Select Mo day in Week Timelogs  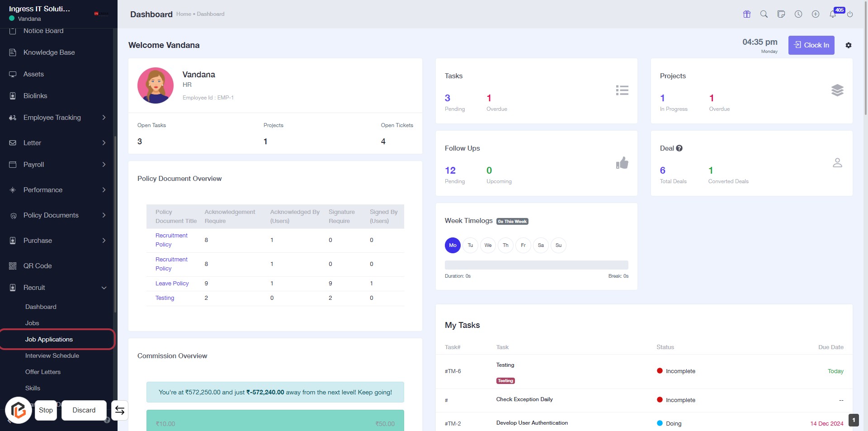coord(453,245)
